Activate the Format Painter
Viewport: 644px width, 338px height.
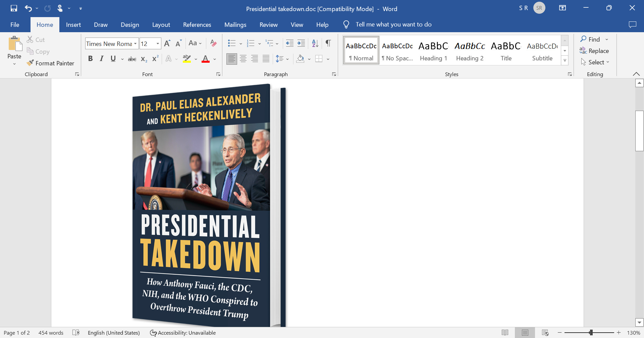pyautogui.click(x=50, y=63)
